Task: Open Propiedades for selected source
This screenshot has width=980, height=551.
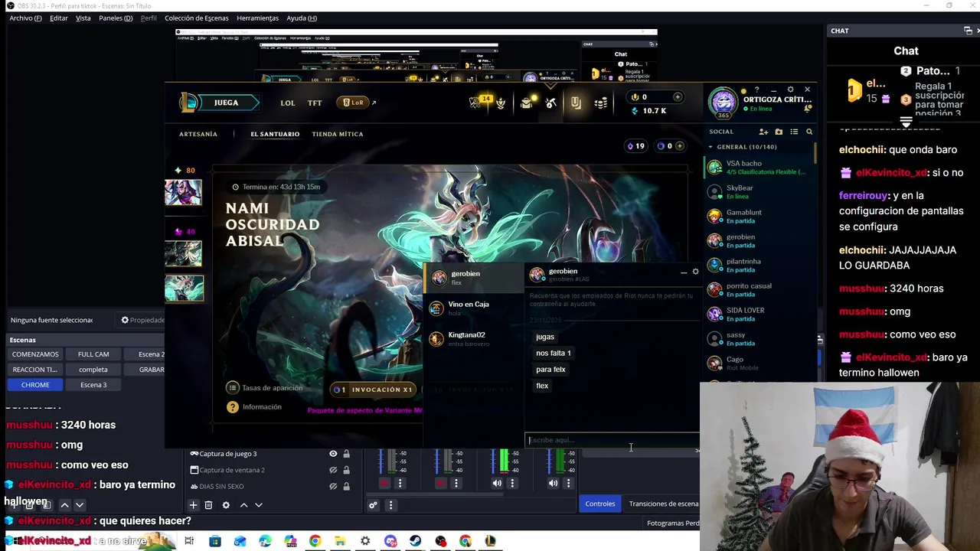Action: 143,320
